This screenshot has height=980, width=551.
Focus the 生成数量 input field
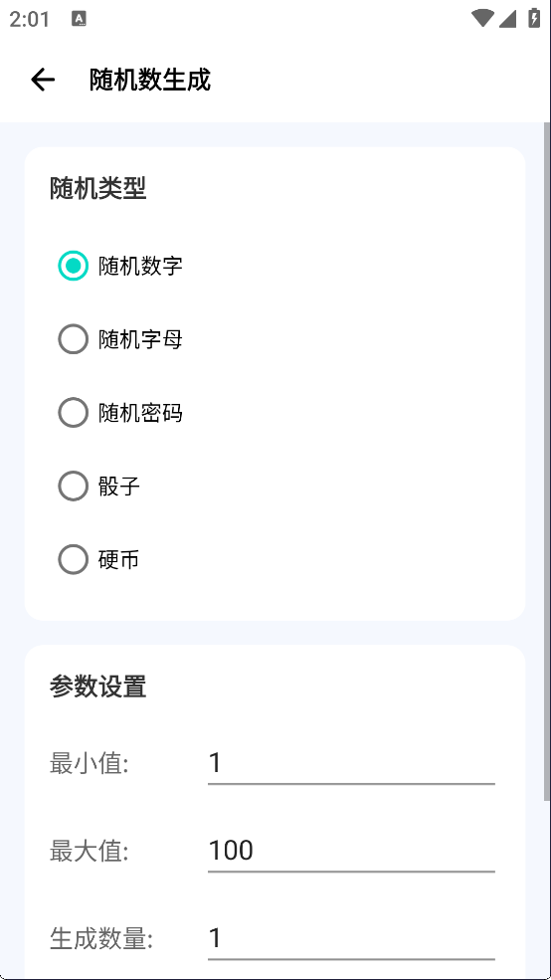(x=351, y=938)
